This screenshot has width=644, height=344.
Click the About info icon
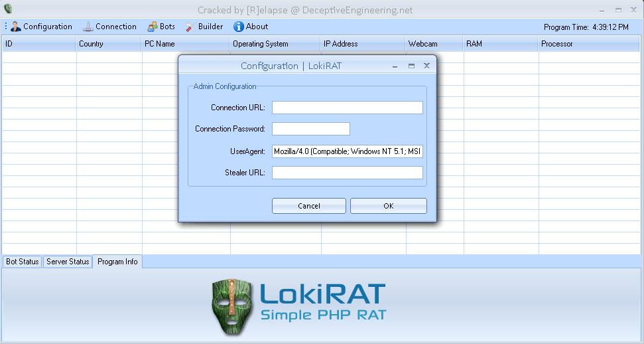(238, 27)
